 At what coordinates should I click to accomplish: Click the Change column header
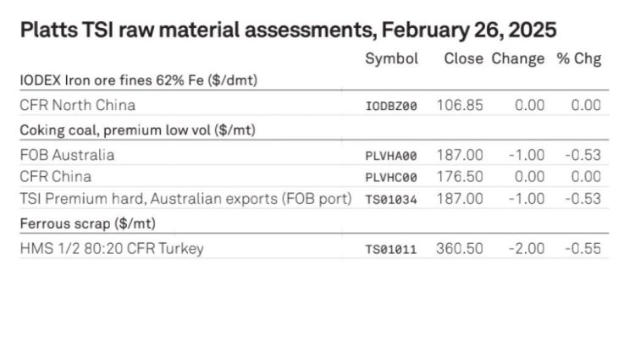click(518, 59)
